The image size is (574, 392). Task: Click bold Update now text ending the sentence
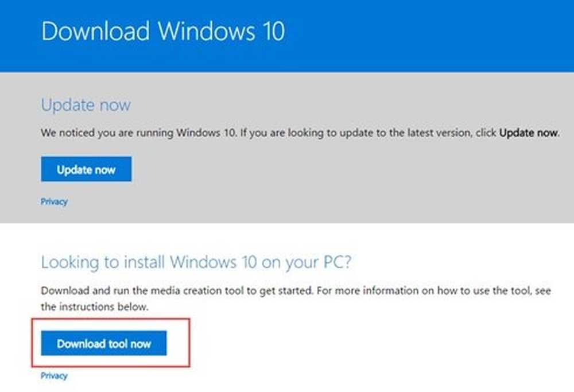[529, 133]
